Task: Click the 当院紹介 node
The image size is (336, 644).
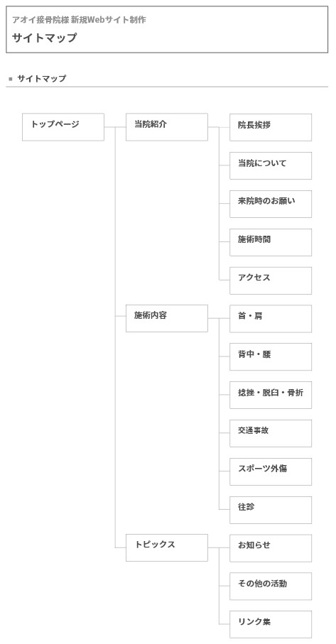Action: click(167, 127)
